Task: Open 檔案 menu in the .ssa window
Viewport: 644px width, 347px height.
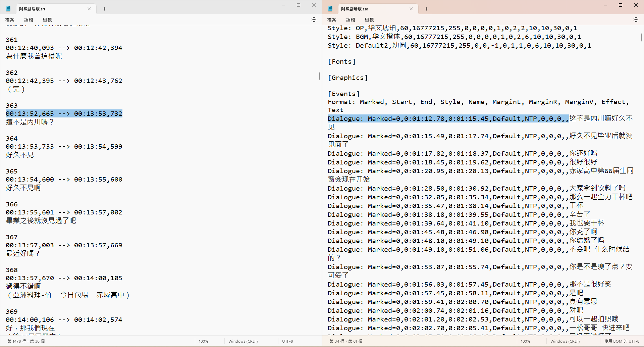Action: 332,20
